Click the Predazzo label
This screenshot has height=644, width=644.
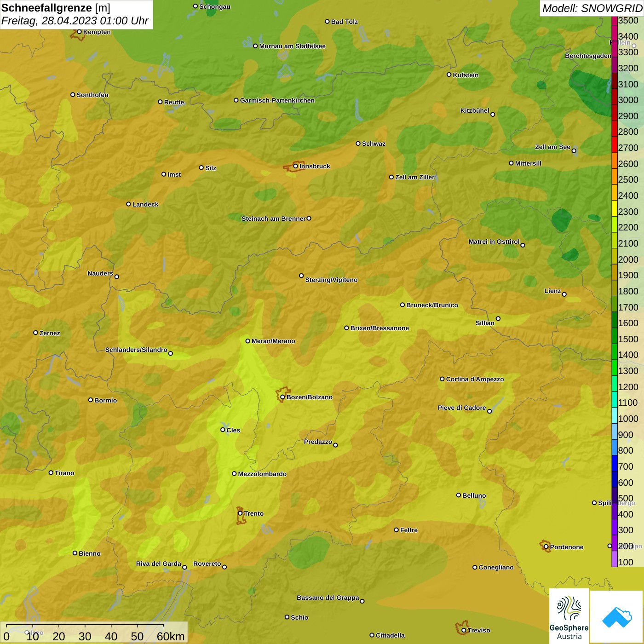[x=318, y=442]
